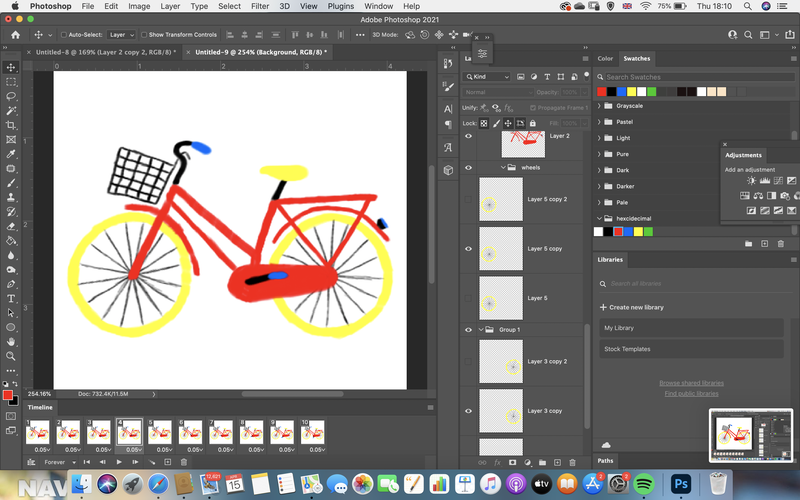
Task: Click the Magic Wand tool
Action: point(11,111)
